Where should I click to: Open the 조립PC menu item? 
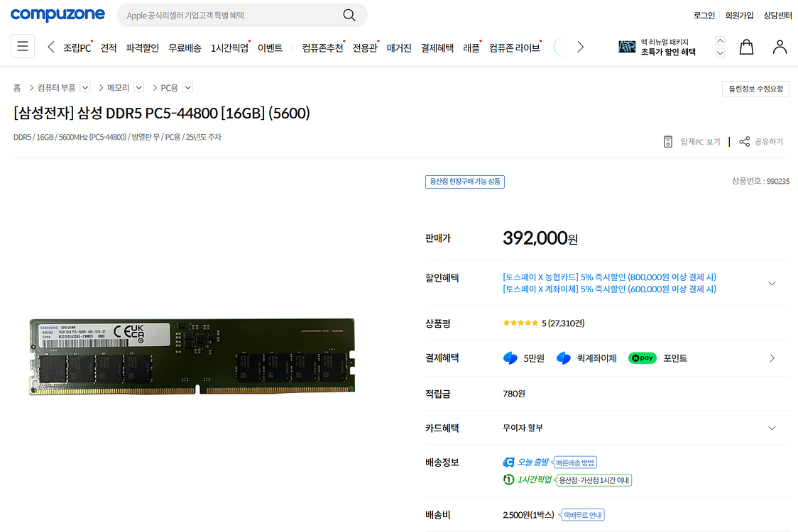click(77, 48)
